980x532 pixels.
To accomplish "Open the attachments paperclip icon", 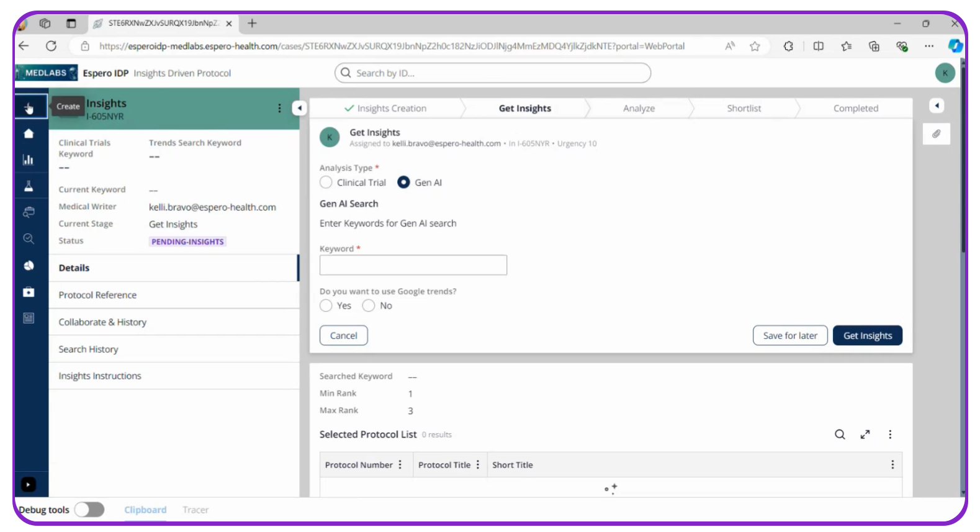I will click(936, 133).
